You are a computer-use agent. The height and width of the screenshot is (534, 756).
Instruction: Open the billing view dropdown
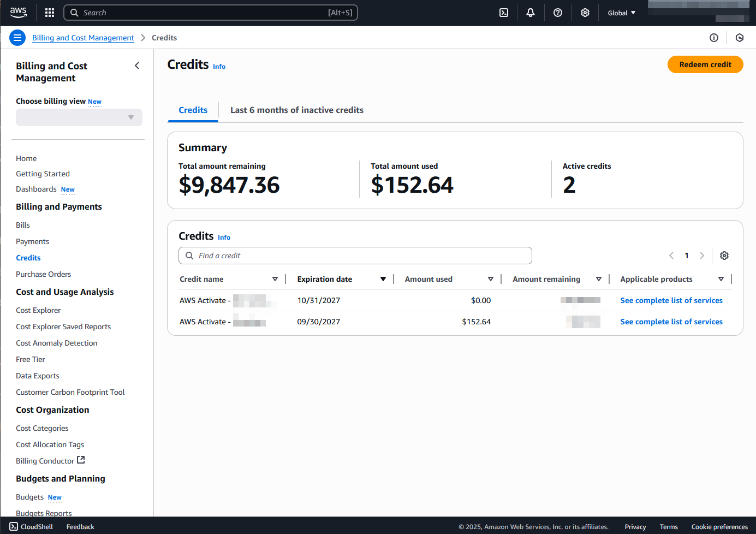click(x=79, y=117)
